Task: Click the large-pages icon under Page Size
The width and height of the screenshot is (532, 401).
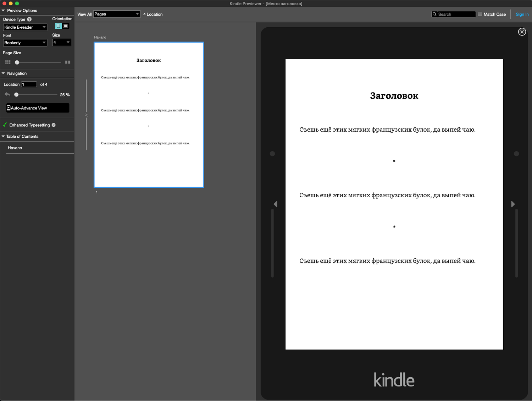Action: click(x=68, y=62)
